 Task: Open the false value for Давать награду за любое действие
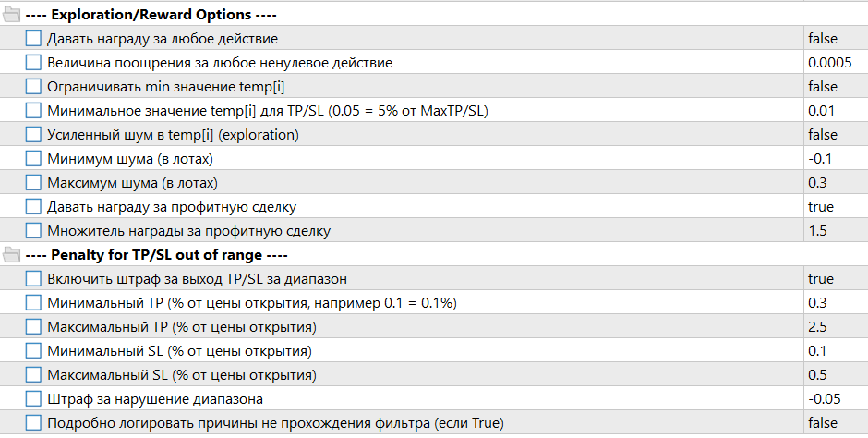coord(836,38)
